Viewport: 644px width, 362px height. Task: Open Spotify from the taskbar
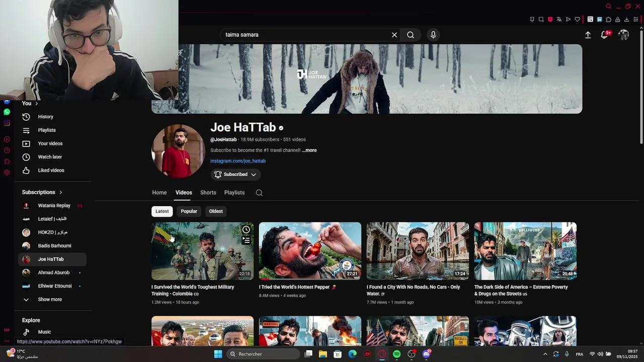(396, 354)
